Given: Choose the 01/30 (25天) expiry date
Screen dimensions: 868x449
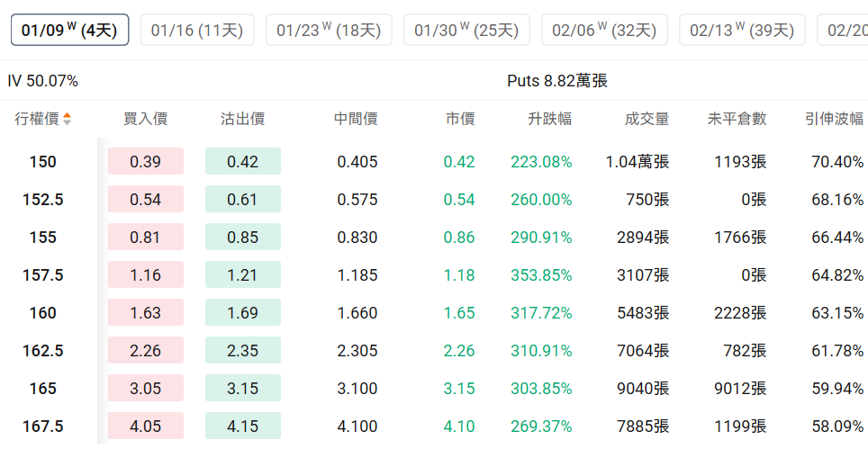Looking at the screenshot, I should (x=466, y=31).
